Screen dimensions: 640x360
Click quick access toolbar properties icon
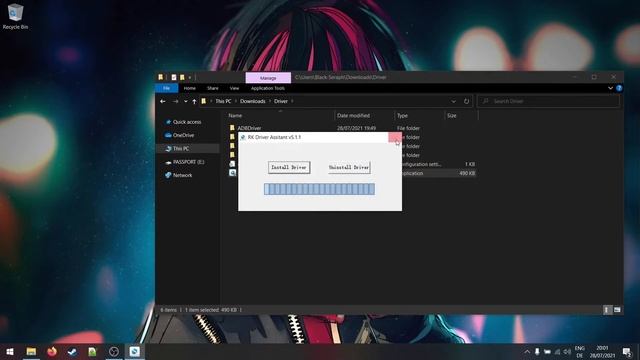coord(174,77)
